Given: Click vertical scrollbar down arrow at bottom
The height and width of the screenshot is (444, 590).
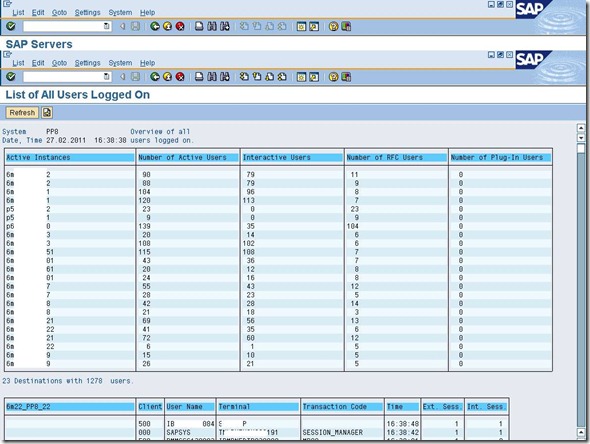Looking at the screenshot, I should pos(581,432).
